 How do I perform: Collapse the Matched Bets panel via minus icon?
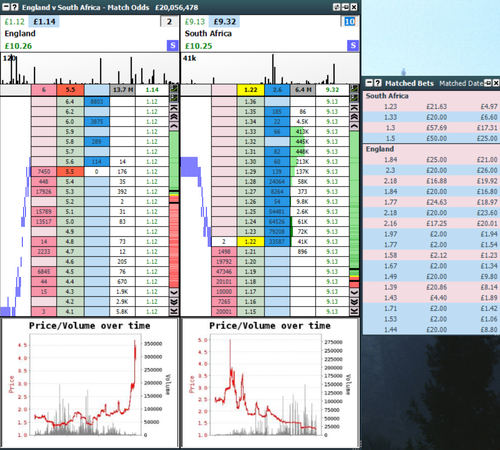pos(369,83)
